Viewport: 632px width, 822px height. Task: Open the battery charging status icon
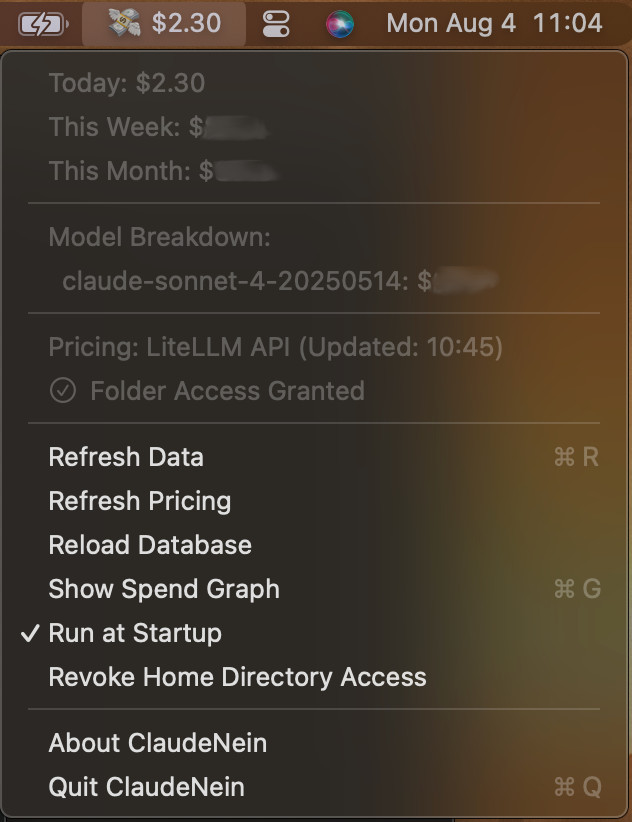click(x=41, y=23)
